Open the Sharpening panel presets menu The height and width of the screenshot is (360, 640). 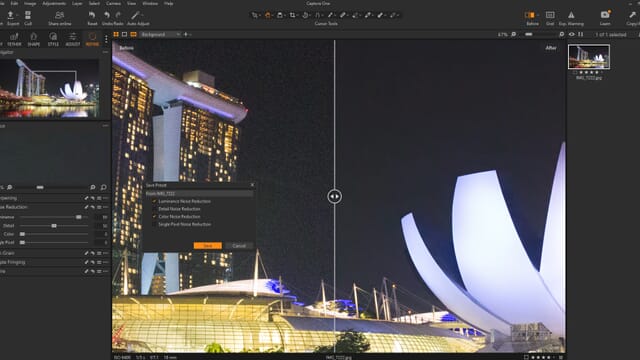point(99,198)
